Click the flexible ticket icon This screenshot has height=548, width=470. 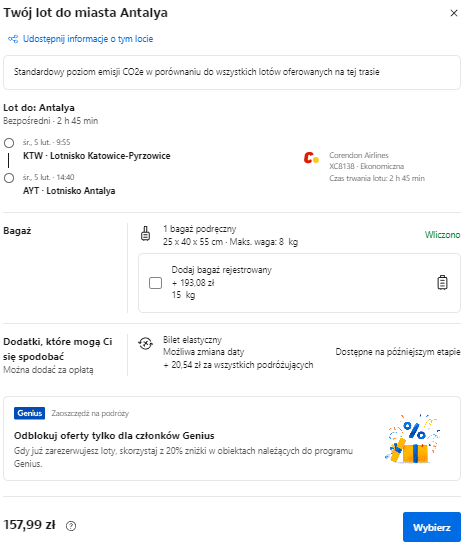click(x=145, y=344)
